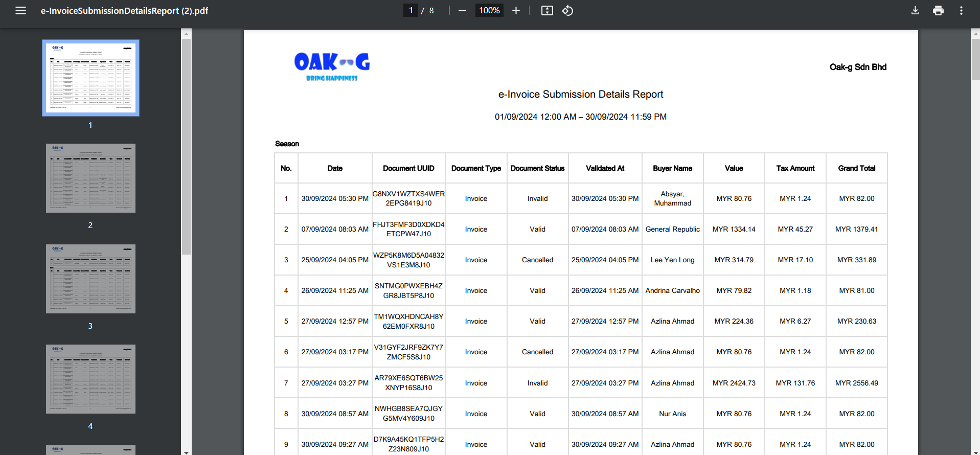980x455 pixels.
Task: Click buyer 'Andrina Carvalho'
Action: [x=672, y=290]
